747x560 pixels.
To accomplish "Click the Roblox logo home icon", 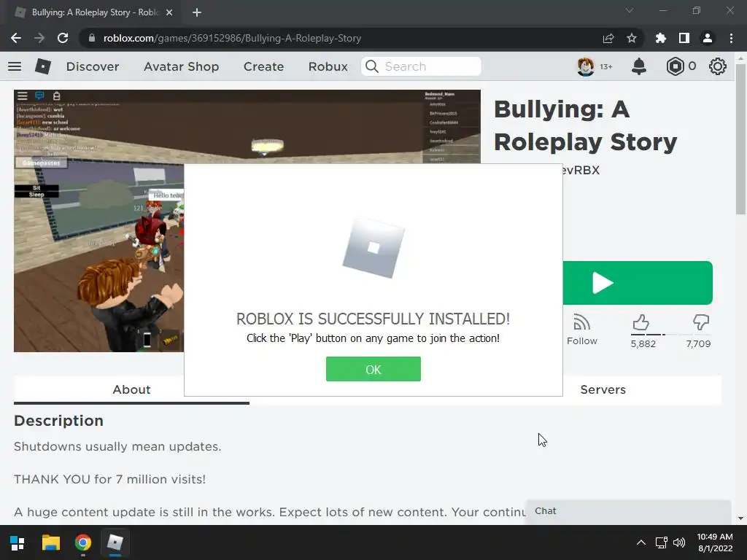I will [x=43, y=66].
